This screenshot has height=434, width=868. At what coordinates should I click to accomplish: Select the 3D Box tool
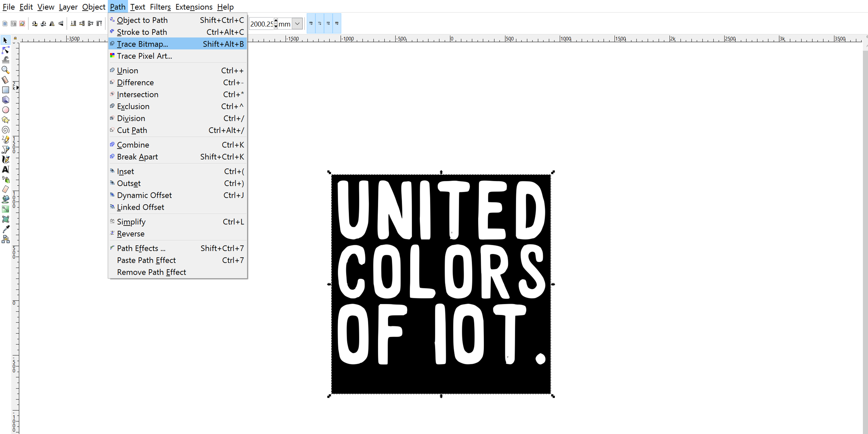point(5,100)
